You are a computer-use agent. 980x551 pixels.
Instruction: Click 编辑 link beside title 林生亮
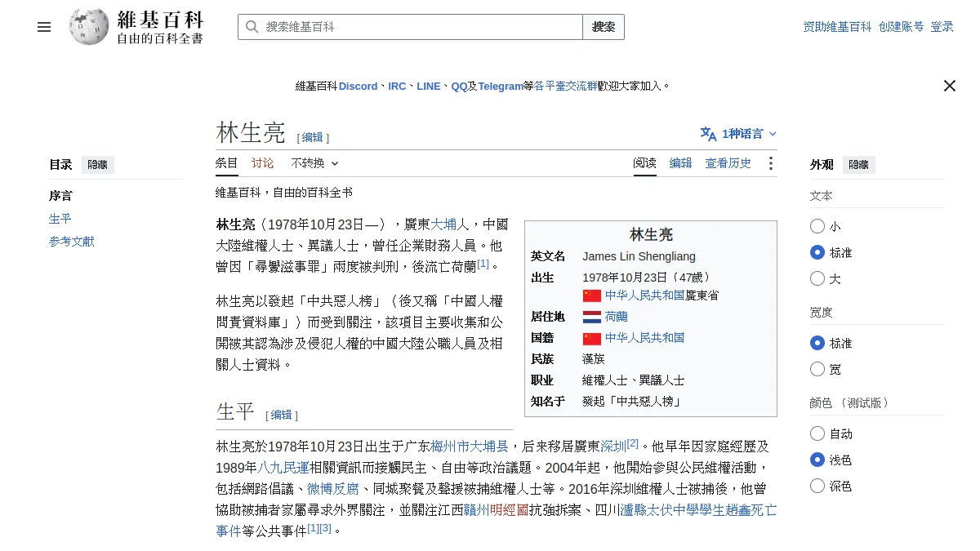pos(313,138)
